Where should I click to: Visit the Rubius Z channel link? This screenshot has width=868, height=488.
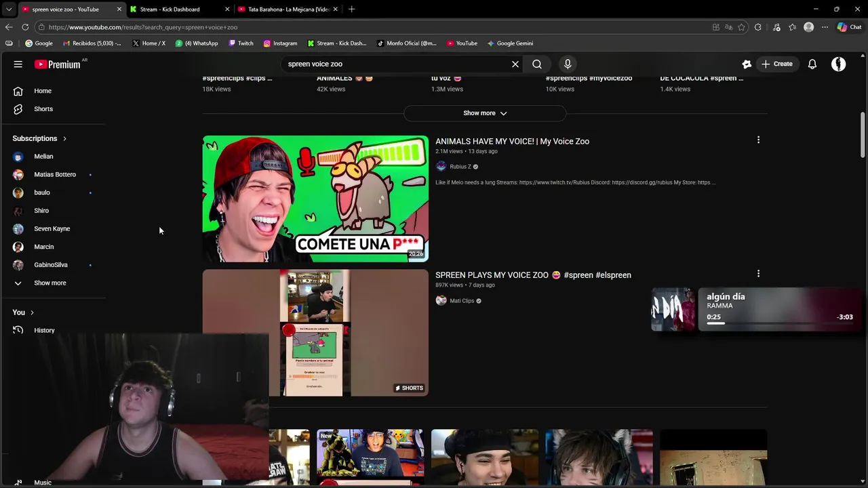pyautogui.click(x=460, y=167)
